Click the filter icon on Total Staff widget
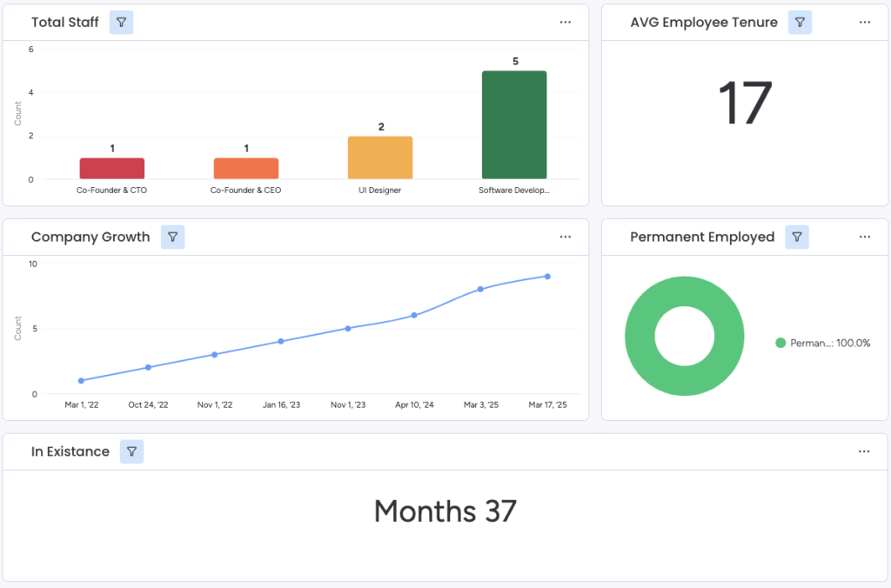Image resolution: width=891 pixels, height=588 pixels. [121, 23]
